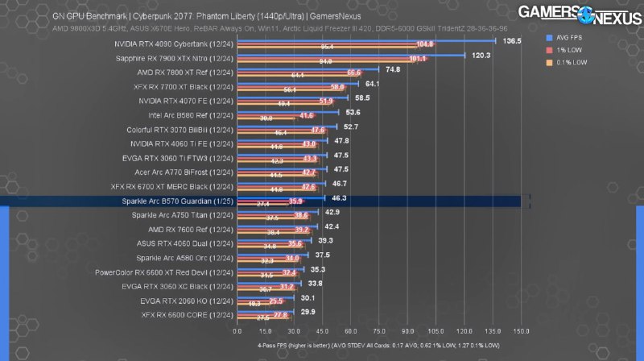Screen dimensions: 644x361
Task: Click the 'NVIDIA RTX 4060 Ti FE (12/24)' label
Action: click(x=182, y=144)
